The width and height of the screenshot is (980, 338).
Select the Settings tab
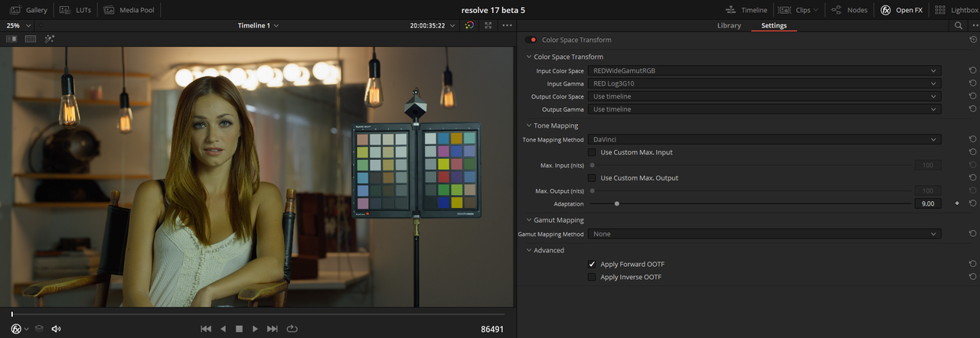point(774,25)
